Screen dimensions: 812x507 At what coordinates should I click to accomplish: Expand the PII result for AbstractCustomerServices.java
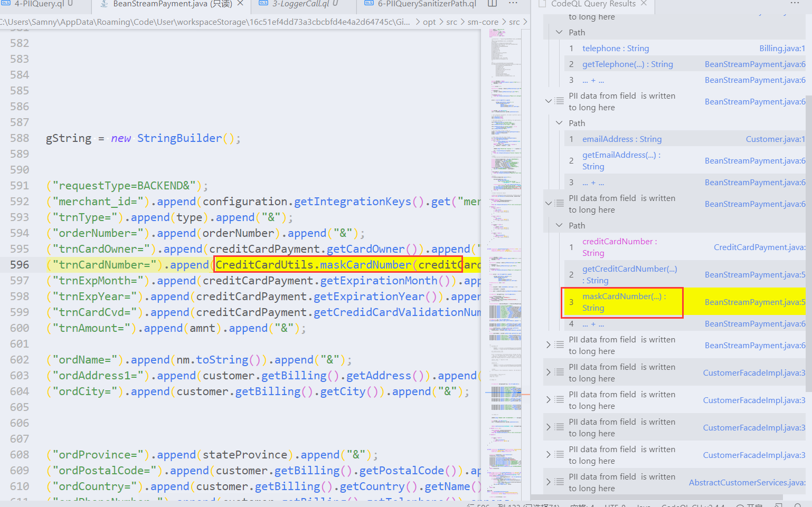pos(548,482)
